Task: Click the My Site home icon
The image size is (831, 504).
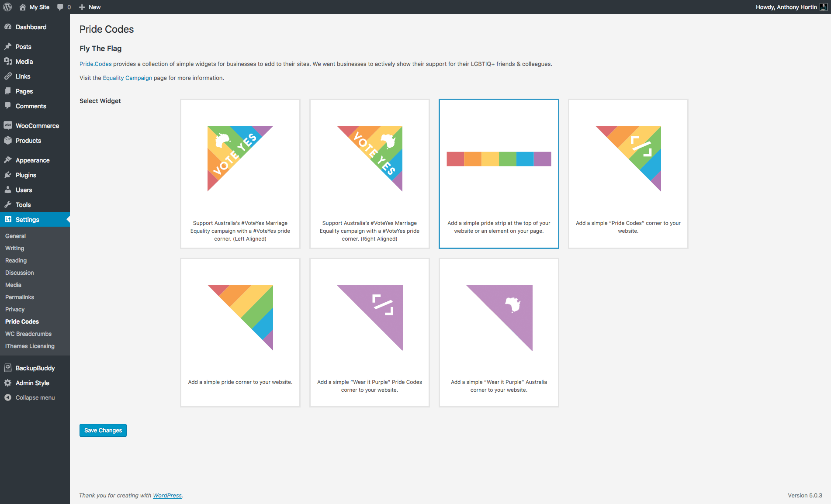Action: 23,7
